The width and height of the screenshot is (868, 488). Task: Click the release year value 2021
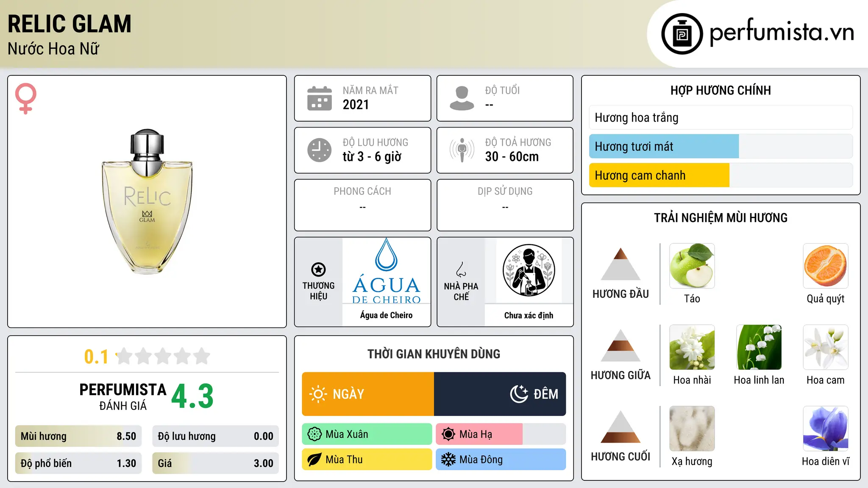tap(356, 105)
